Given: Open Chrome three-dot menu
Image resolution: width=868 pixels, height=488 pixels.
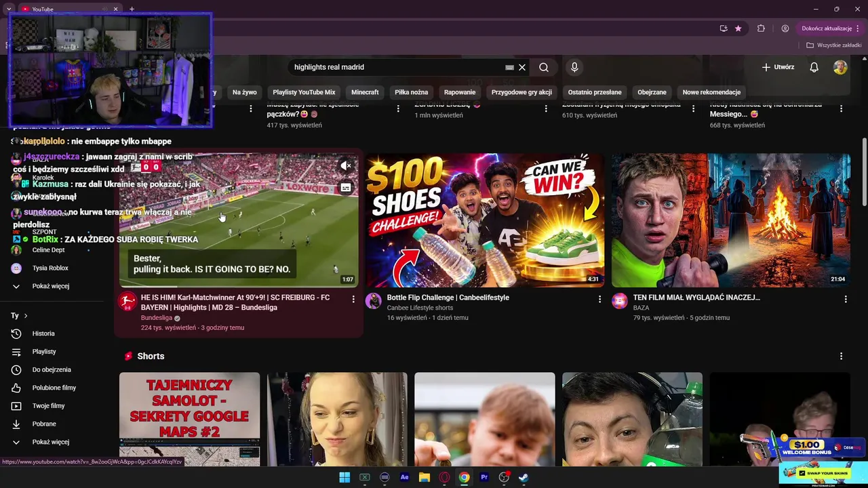Looking at the screenshot, I should [x=858, y=28].
